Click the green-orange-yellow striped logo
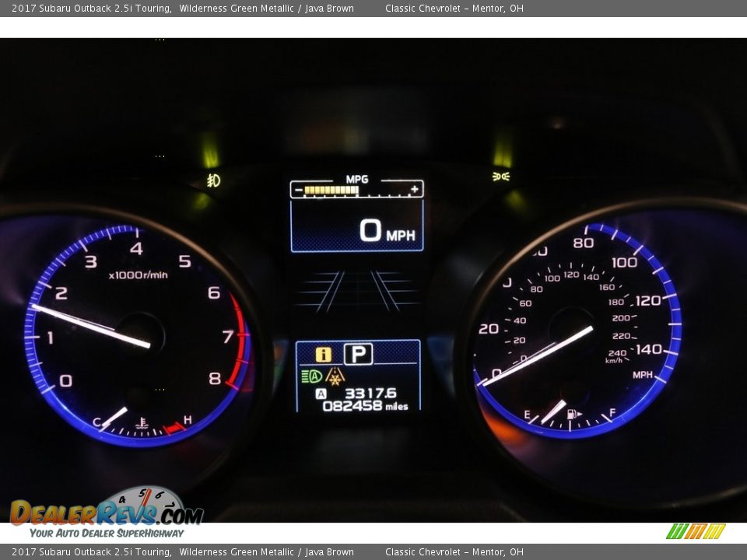 (x=696, y=531)
